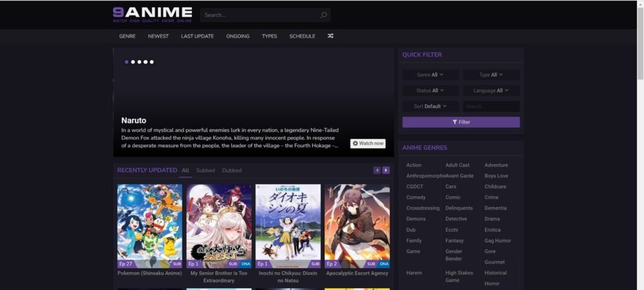This screenshot has width=644, height=290.
Task: Select the Delinquents genre
Action: pos(458,208)
